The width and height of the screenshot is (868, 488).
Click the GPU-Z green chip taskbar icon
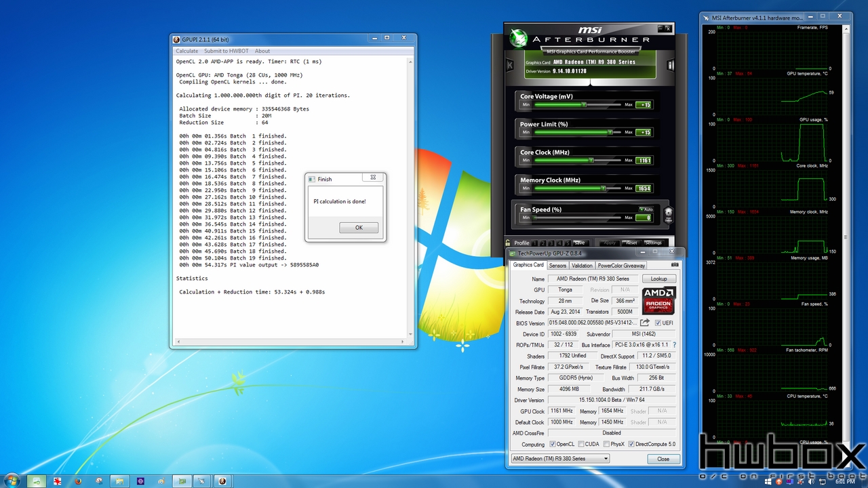pyautogui.click(x=182, y=481)
